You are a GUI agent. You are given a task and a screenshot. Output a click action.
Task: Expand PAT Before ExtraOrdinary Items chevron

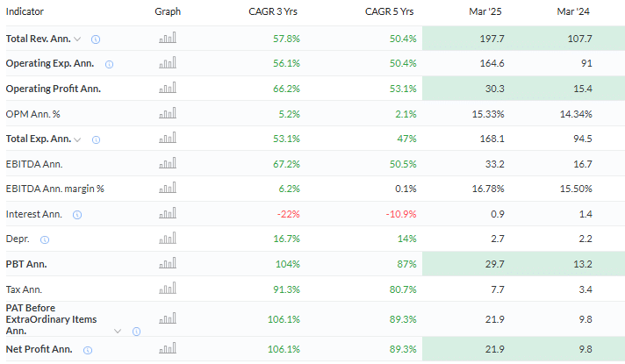119,332
